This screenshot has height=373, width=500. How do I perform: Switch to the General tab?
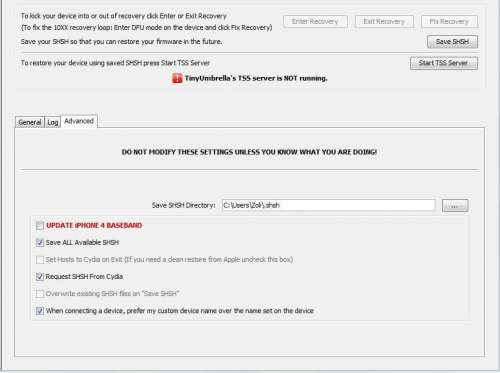pos(30,122)
